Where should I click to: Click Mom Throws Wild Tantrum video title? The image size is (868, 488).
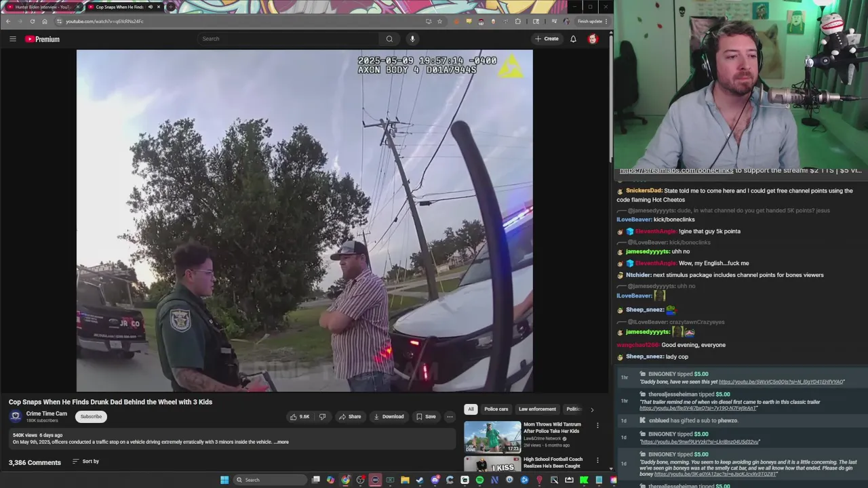click(x=552, y=428)
